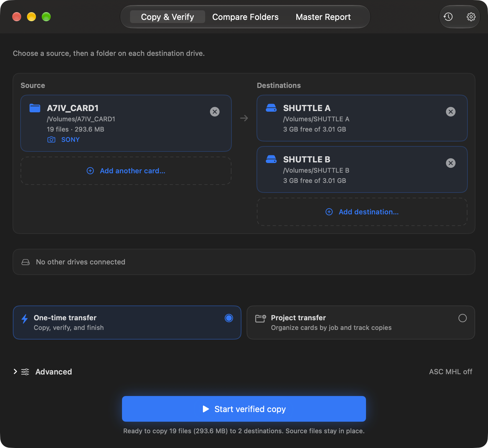Click the SHUTTLE B drive icon
The image size is (488, 448).
click(271, 159)
